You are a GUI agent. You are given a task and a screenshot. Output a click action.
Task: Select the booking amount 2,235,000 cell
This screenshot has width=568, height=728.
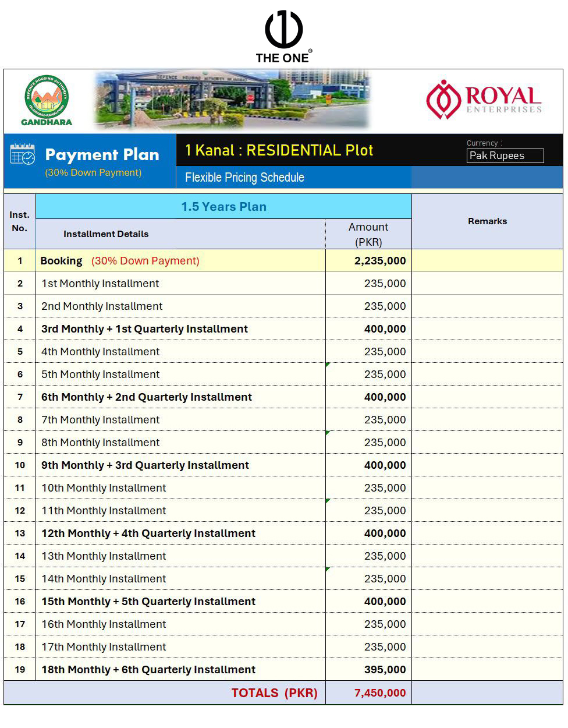pos(368,261)
